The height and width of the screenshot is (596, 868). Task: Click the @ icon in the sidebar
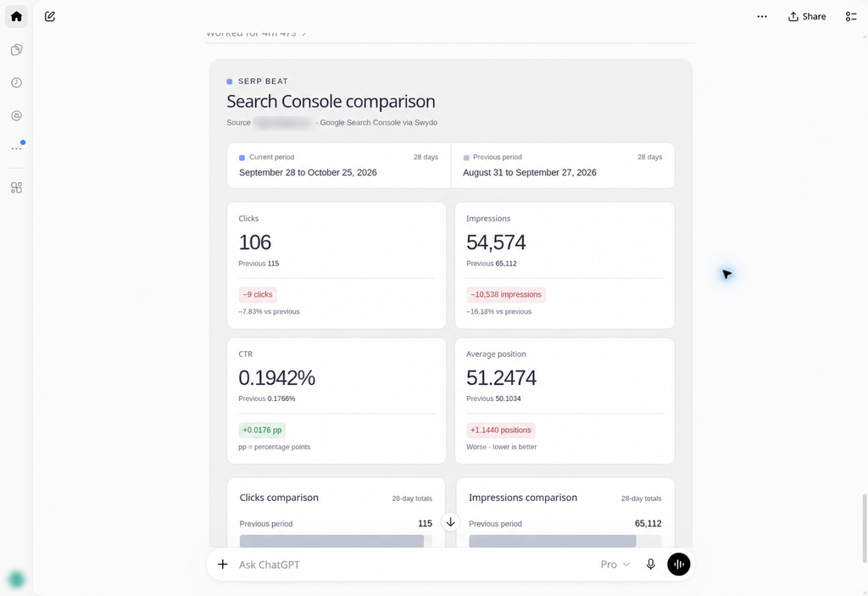pos(17,116)
